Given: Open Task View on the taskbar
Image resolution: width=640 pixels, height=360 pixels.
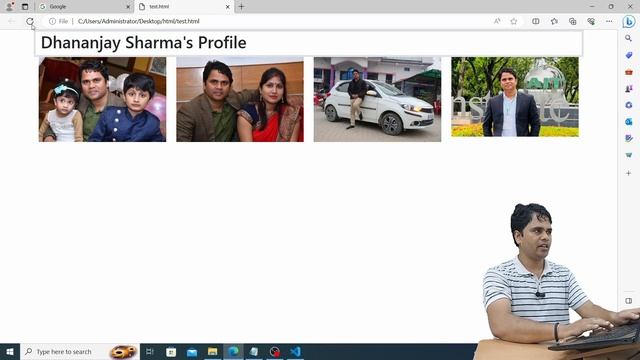Looking at the screenshot, I should click(150, 351).
